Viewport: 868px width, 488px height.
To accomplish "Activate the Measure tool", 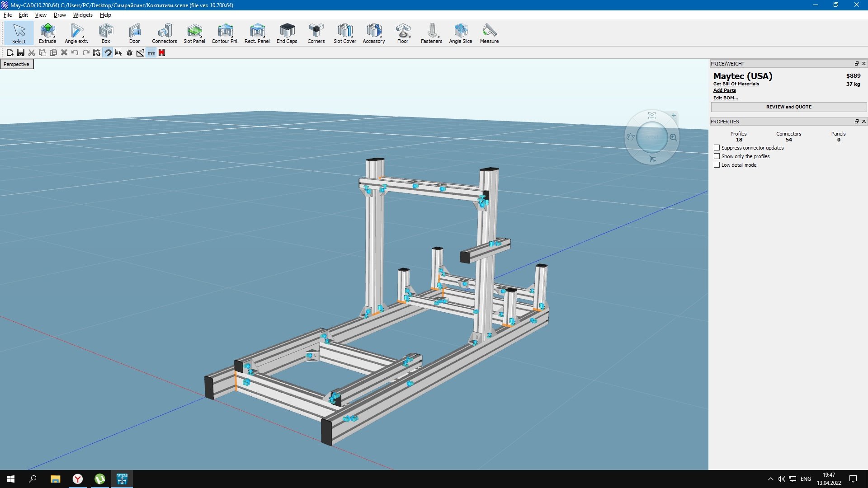I will (489, 33).
